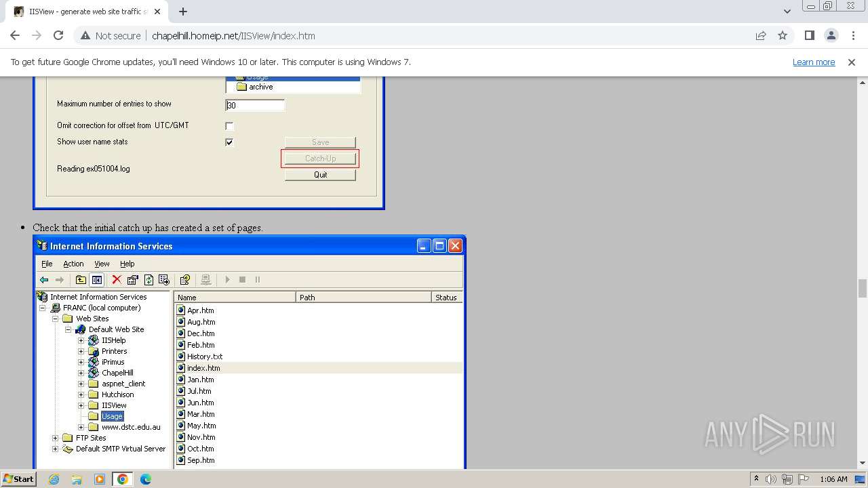The height and width of the screenshot is (488, 868).
Task: Toggle Omit correction for offset from UTC/GMT
Action: pos(229,126)
